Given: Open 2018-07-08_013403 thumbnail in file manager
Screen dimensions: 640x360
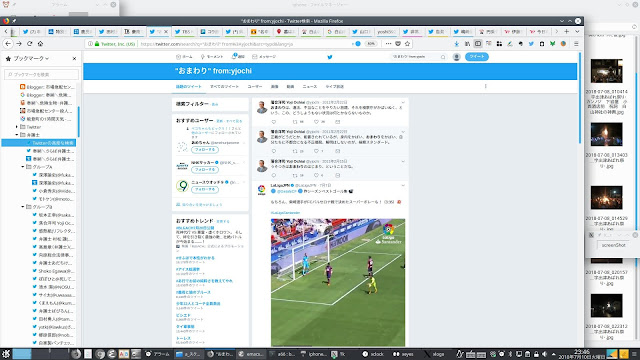Looking at the screenshot, I should [x=607, y=134].
